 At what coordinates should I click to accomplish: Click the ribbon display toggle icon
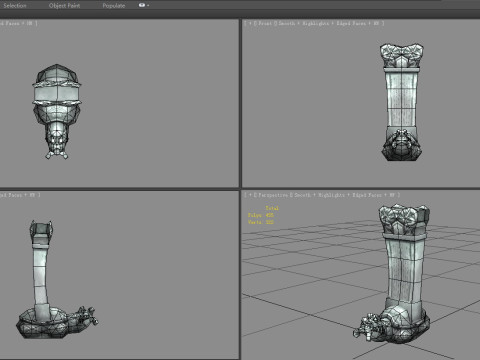[x=142, y=5]
